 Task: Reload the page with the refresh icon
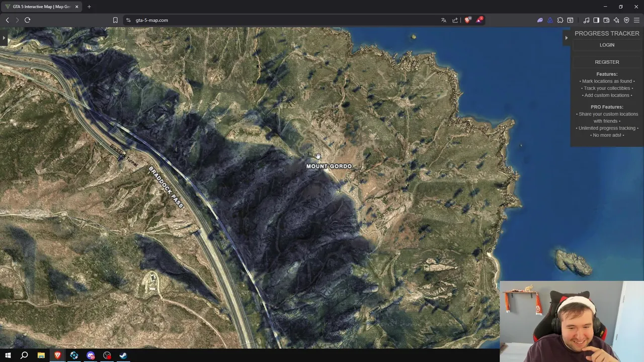click(x=27, y=20)
